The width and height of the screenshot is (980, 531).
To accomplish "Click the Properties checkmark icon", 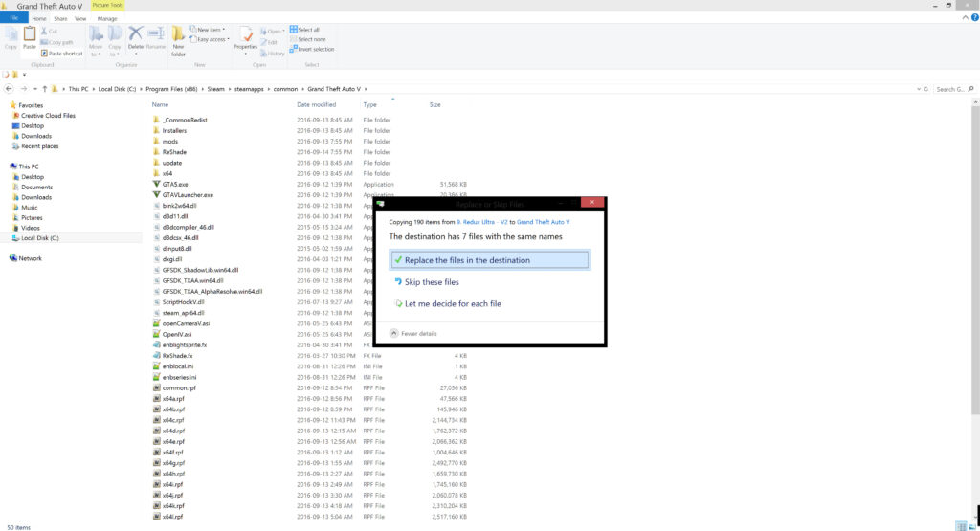I will 246,34.
